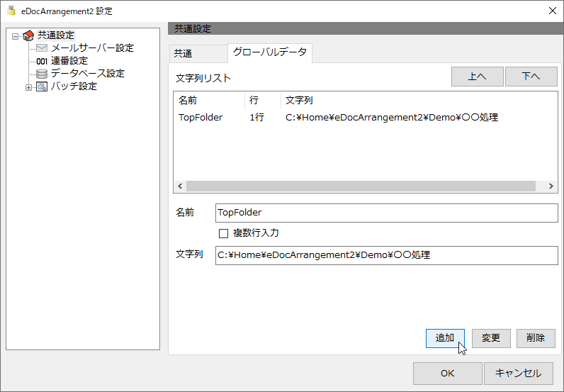Screen dimensions: 564x392
Task: Click the 名前 column header
Action: coord(209,100)
